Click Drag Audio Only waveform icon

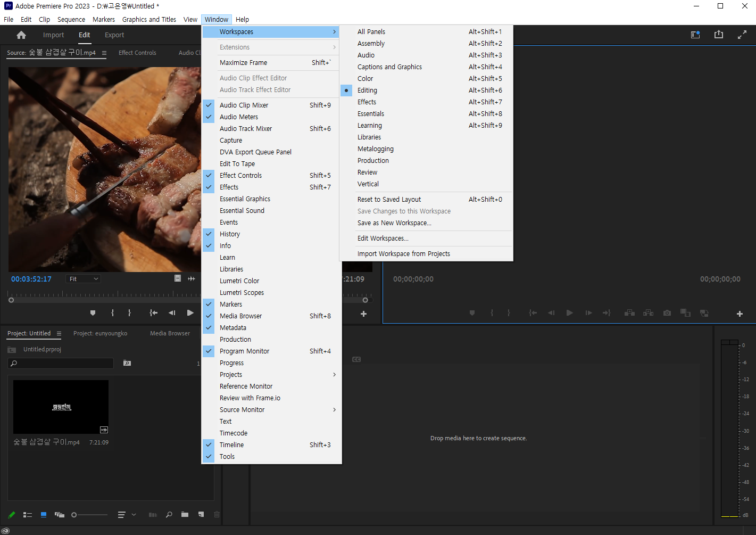pos(192,278)
